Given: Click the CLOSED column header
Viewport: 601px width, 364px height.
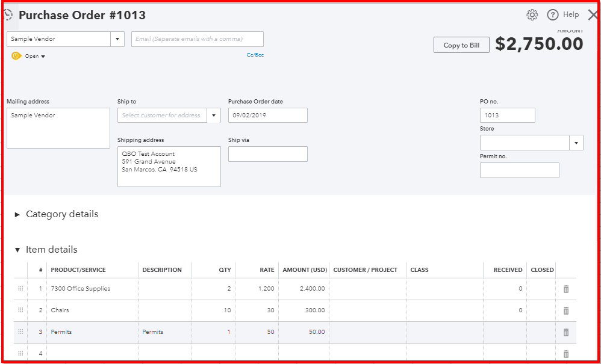Looking at the screenshot, I should point(543,270).
